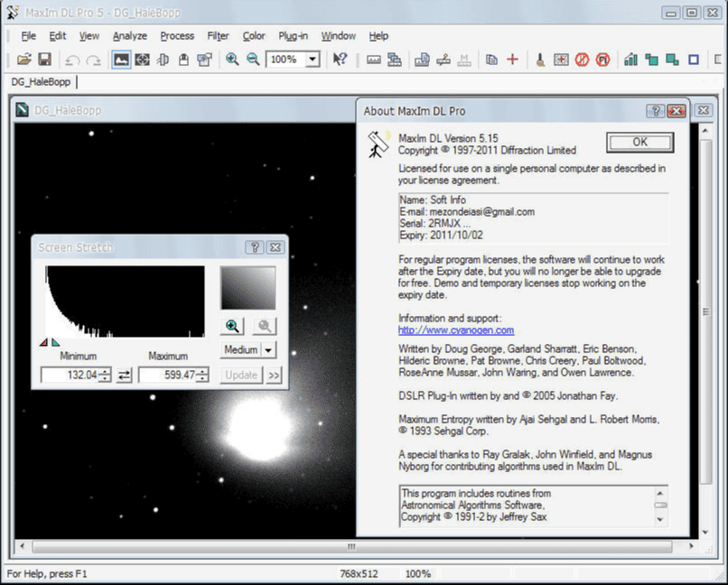Increase Minimum value with spinner up arrow
Viewport: 728px width, 585px height.
click(106, 371)
